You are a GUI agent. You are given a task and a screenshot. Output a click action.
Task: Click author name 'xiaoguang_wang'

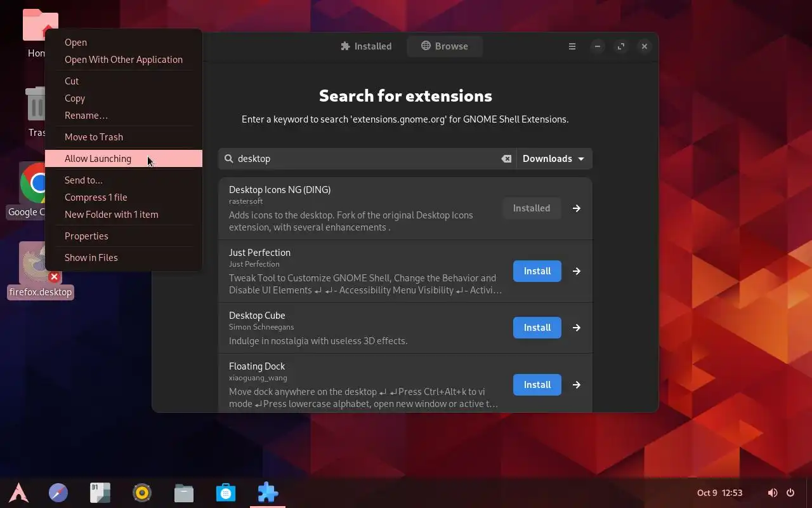click(258, 378)
